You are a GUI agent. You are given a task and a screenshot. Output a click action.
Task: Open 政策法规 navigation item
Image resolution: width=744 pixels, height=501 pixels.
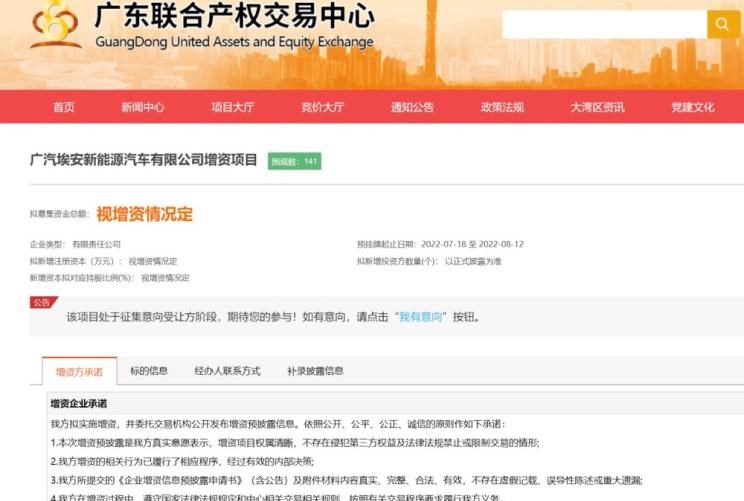pos(502,107)
